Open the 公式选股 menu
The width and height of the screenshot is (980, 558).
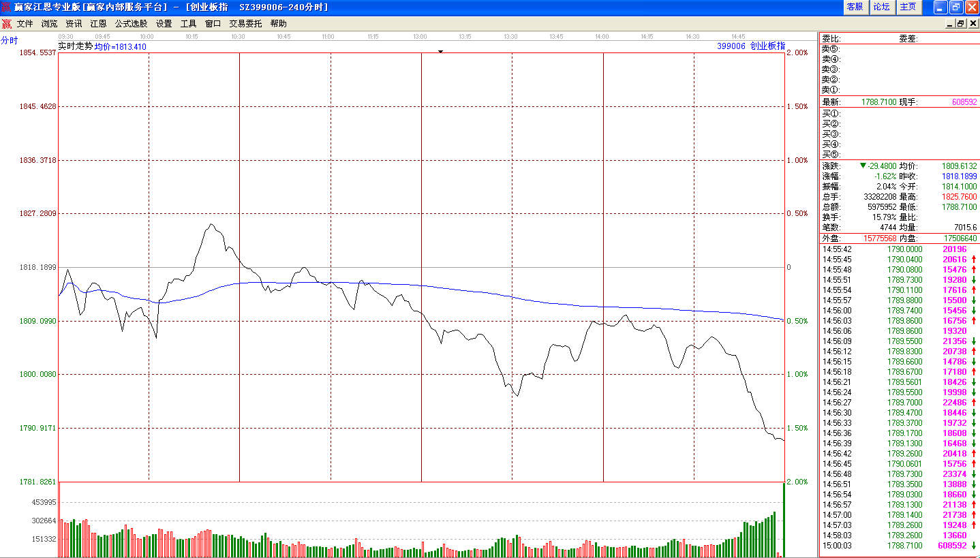131,23
